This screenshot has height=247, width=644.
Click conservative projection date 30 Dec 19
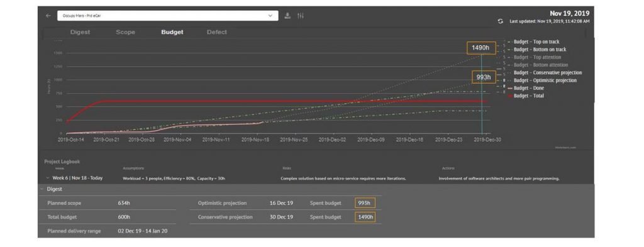pos(281,217)
